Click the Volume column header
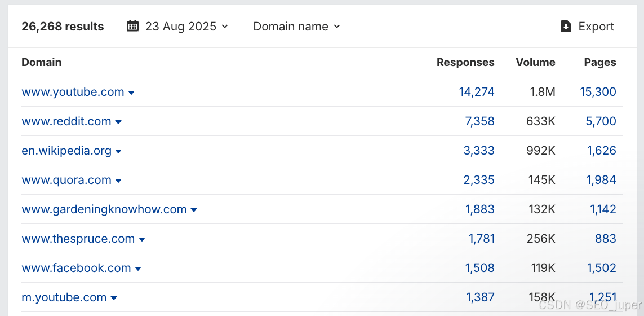 coord(536,62)
